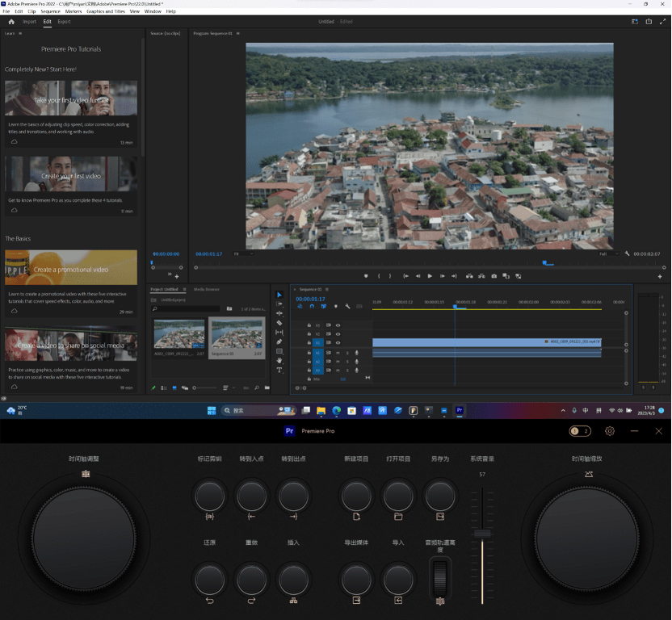Click the system volume slider handle
This screenshot has height=620, width=672.
482,534
